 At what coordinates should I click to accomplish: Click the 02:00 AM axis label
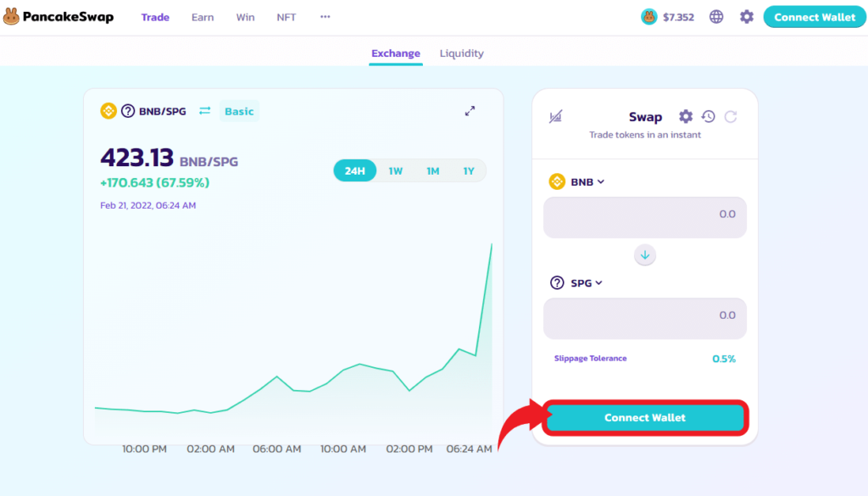[x=210, y=449]
